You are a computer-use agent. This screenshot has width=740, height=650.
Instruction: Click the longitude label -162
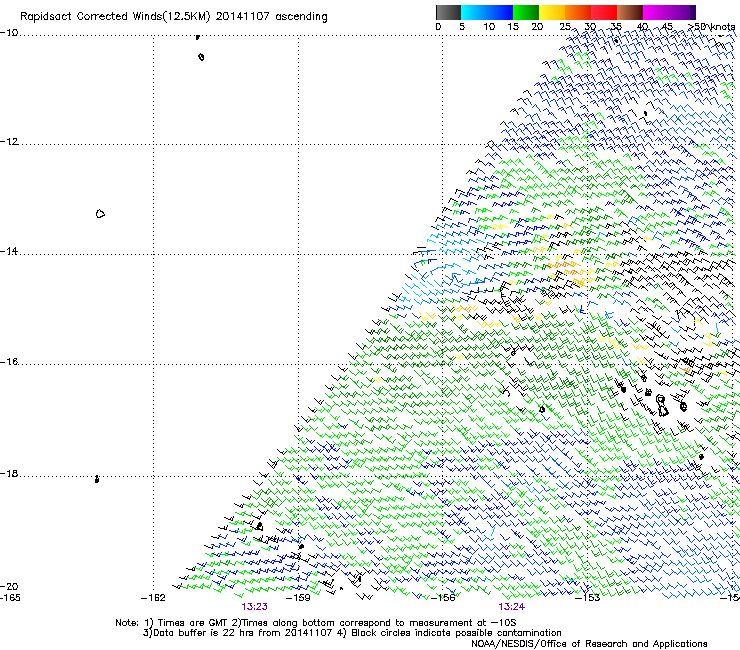click(x=153, y=598)
